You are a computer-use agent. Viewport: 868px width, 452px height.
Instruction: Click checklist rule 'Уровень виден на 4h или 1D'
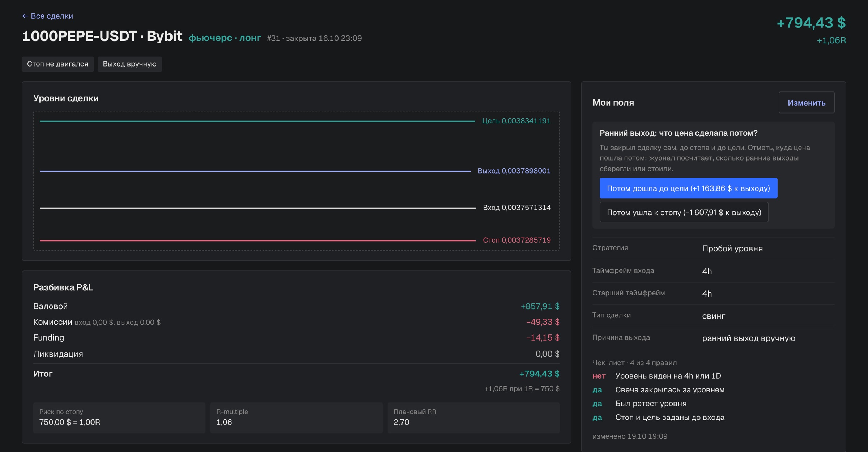point(668,376)
